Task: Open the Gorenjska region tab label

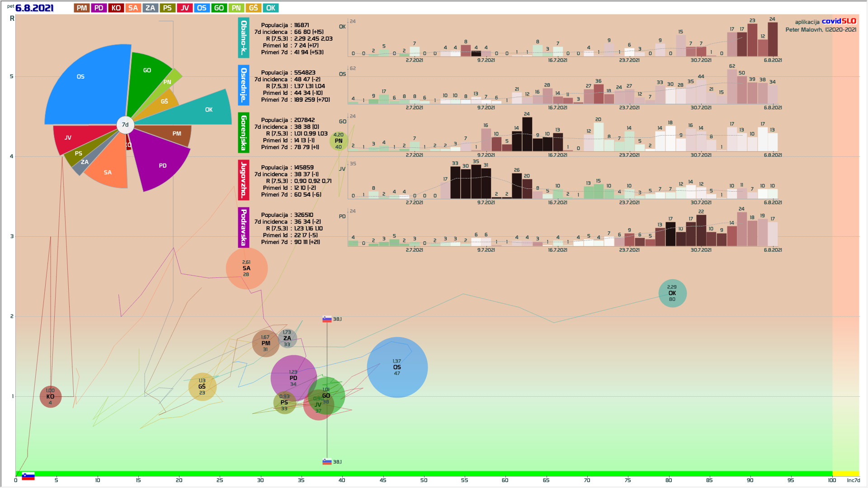Action: coord(244,133)
